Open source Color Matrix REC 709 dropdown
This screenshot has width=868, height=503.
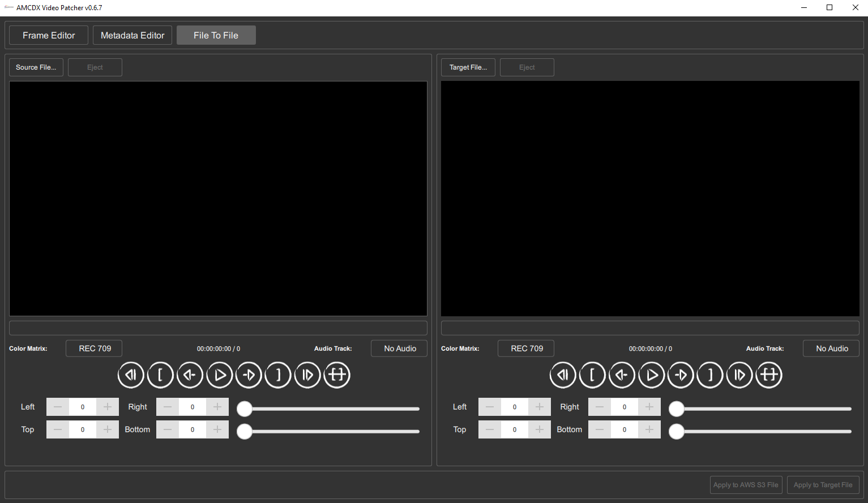[x=94, y=349]
